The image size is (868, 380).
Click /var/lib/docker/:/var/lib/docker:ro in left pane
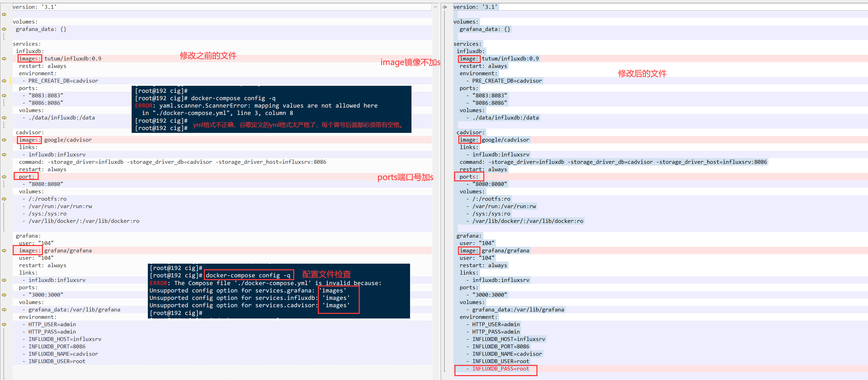(84, 221)
